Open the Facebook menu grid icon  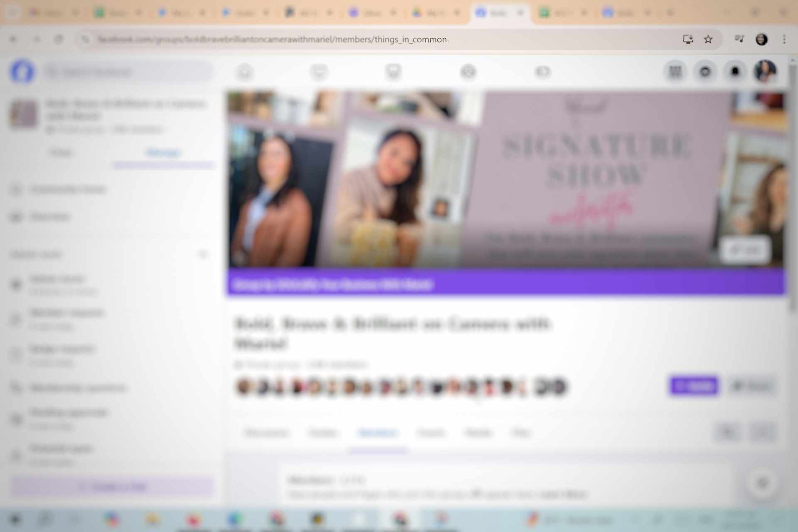pos(675,72)
